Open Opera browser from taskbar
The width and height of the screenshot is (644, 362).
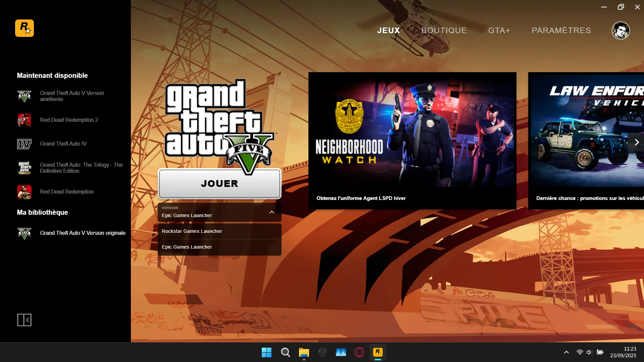tap(359, 352)
